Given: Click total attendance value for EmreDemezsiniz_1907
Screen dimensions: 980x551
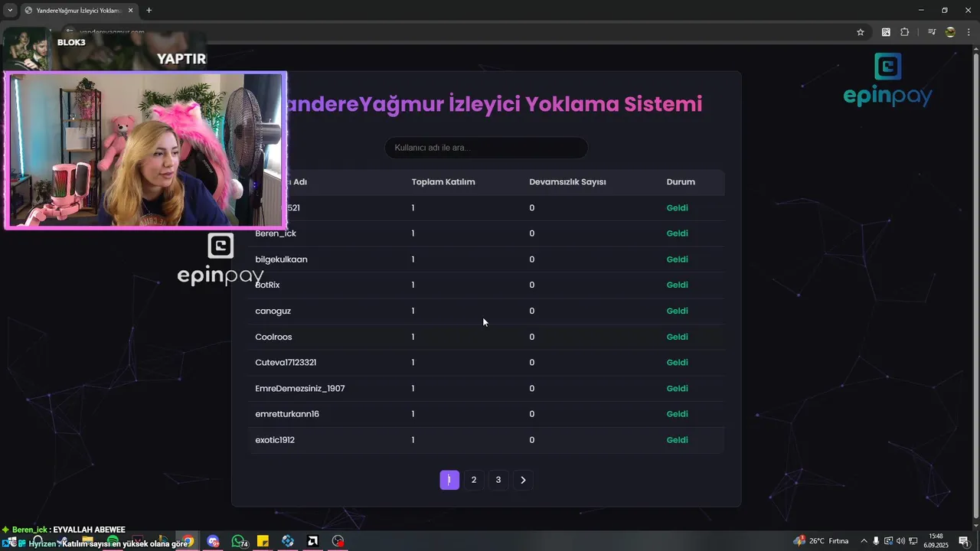Looking at the screenshot, I should tap(413, 389).
